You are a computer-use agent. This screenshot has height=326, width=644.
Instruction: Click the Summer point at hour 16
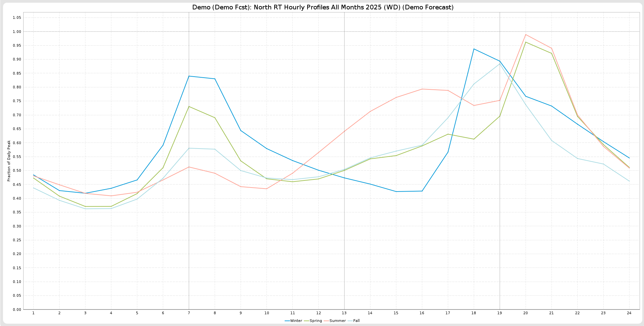422,89
